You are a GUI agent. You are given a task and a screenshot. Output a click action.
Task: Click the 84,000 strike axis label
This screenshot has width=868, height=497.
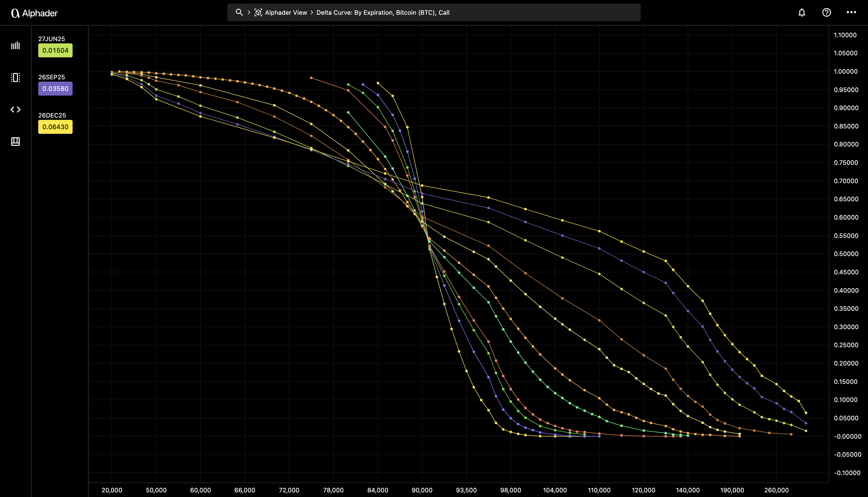pos(378,490)
